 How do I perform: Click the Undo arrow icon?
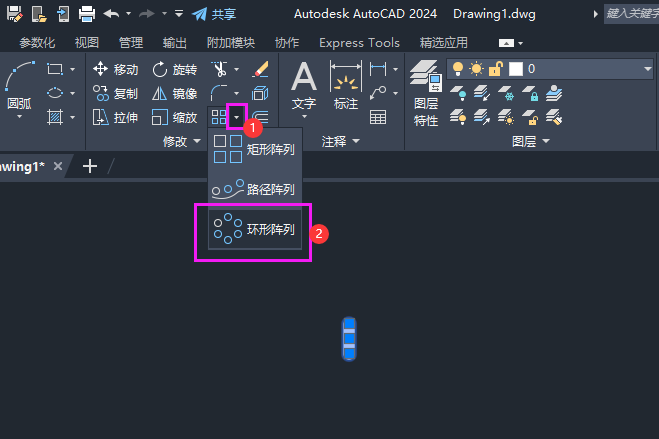(x=111, y=14)
